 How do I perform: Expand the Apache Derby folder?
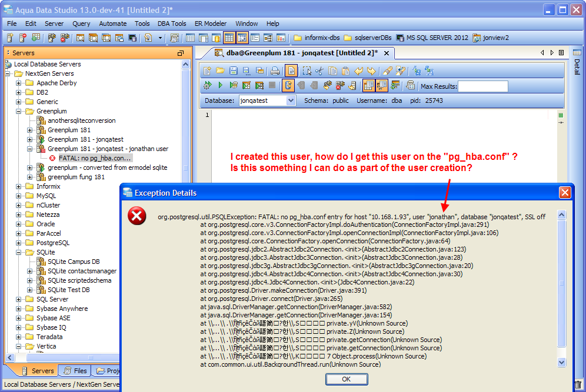tap(18, 83)
